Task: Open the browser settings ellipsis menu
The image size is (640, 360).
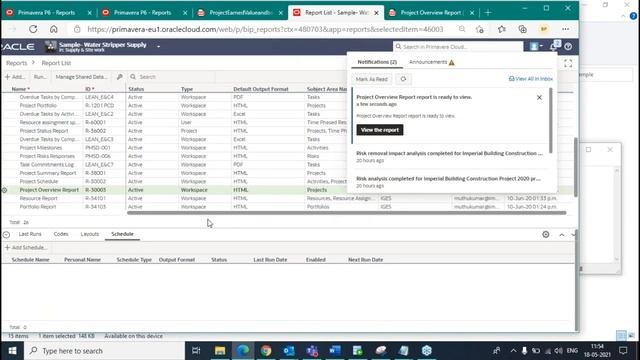Action: (565, 29)
